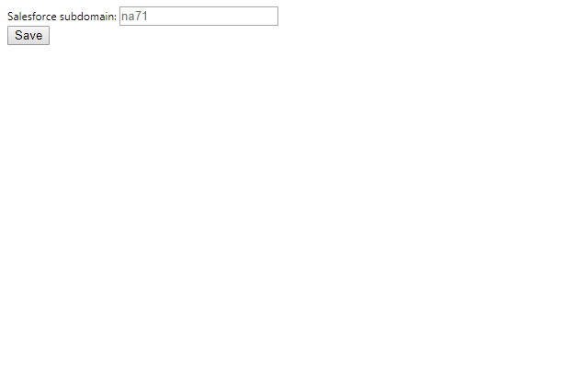Click the field showing the na71 hint
This screenshot has width=588, height=368.
coord(198,17)
